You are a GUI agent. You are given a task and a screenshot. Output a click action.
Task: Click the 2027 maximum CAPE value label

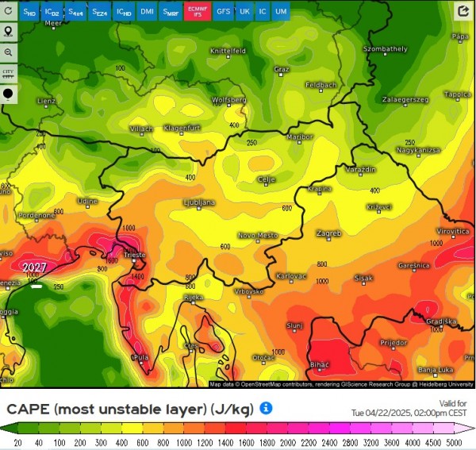click(x=34, y=267)
